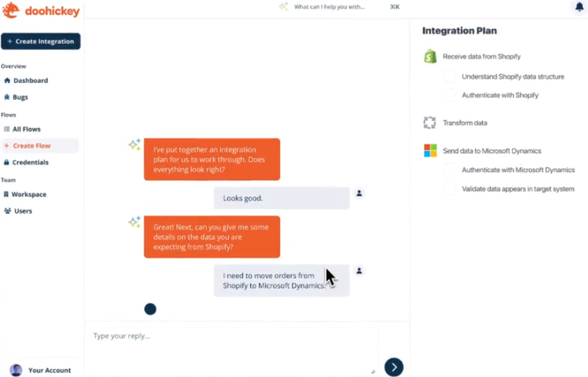Viewport: 588px width, 377px height.
Task: Click Your Account profile picture
Action: (x=16, y=370)
